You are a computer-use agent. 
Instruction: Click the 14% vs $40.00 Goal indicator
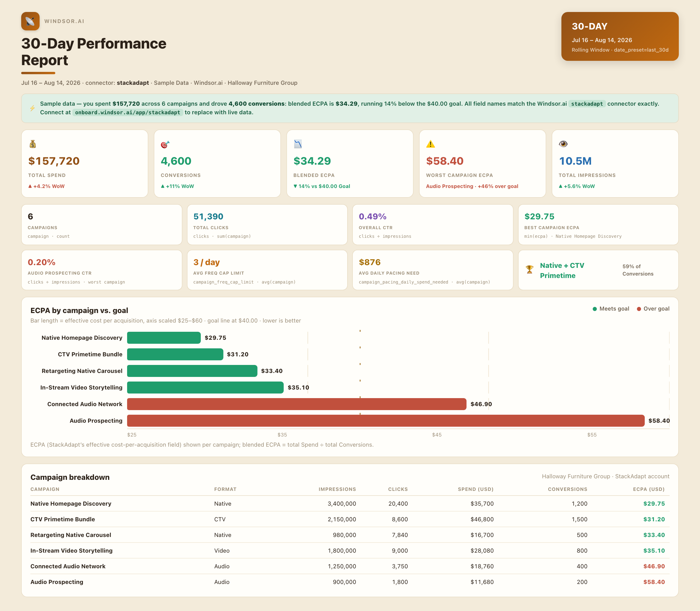tap(322, 186)
